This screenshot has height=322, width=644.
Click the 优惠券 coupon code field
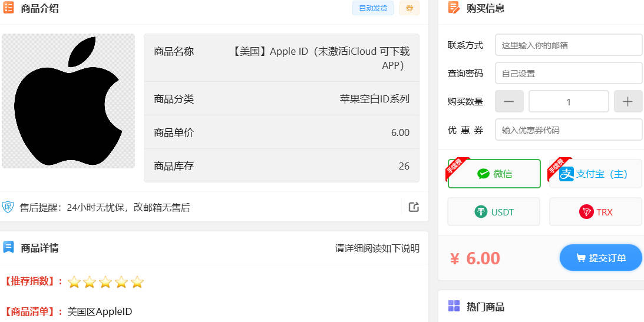[x=568, y=130]
